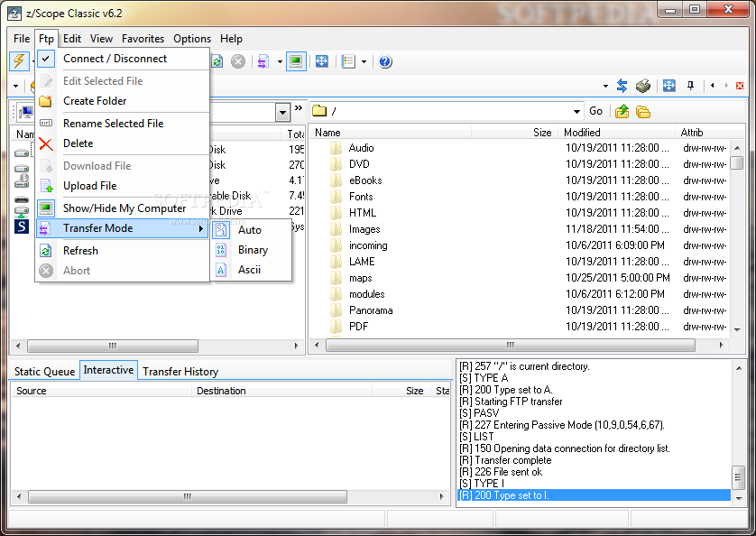Click the lightning bolt connect icon
Screen dimensions: 756x536
(x=19, y=61)
